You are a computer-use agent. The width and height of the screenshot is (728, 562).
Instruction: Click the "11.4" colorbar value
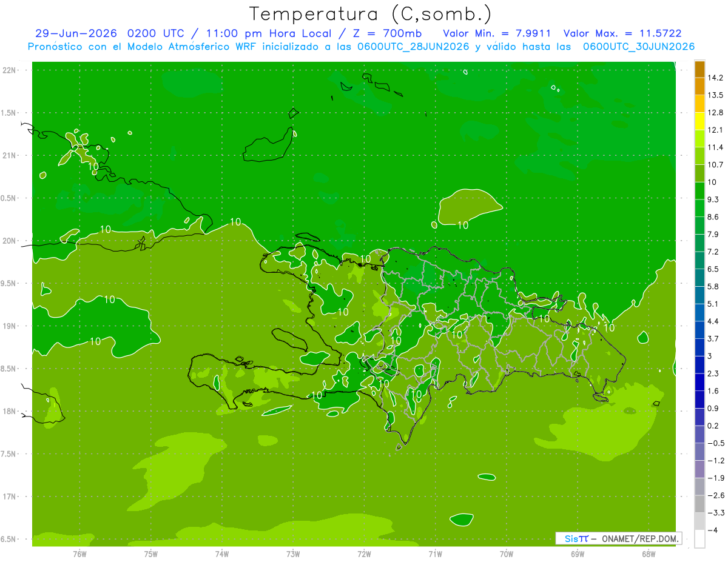click(x=715, y=147)
